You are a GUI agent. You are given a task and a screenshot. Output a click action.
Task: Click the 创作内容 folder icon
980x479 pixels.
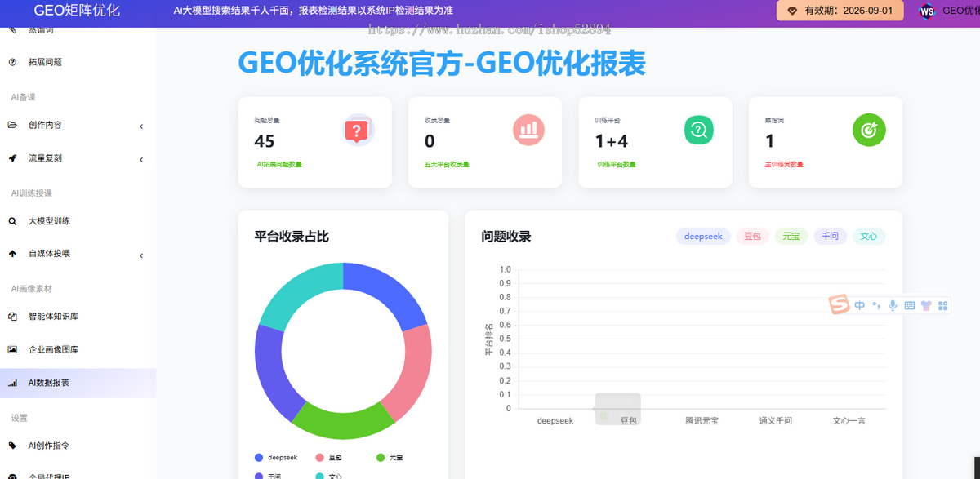(x=12, y=126)
